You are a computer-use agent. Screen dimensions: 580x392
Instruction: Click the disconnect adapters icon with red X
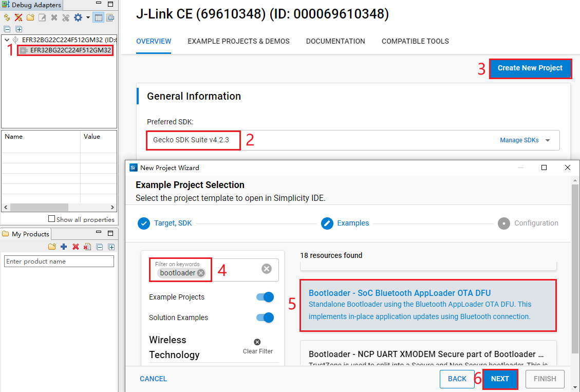pyautogui.click(x=18, y=17)
